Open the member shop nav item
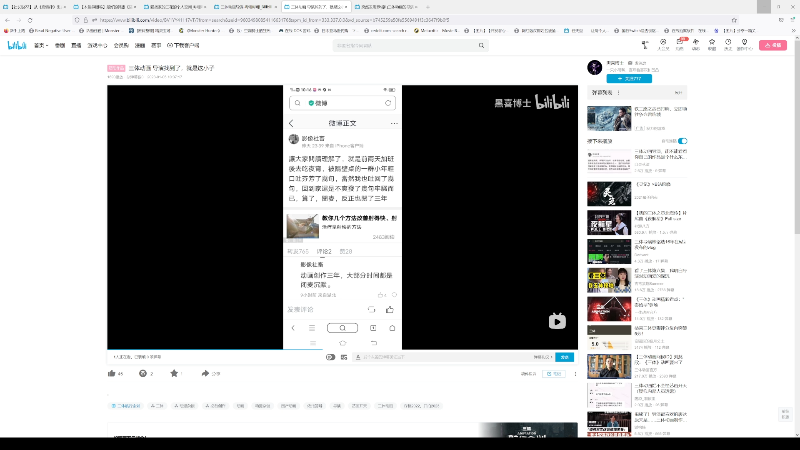Viewport: 800px width, 450px height. point(121,45)
